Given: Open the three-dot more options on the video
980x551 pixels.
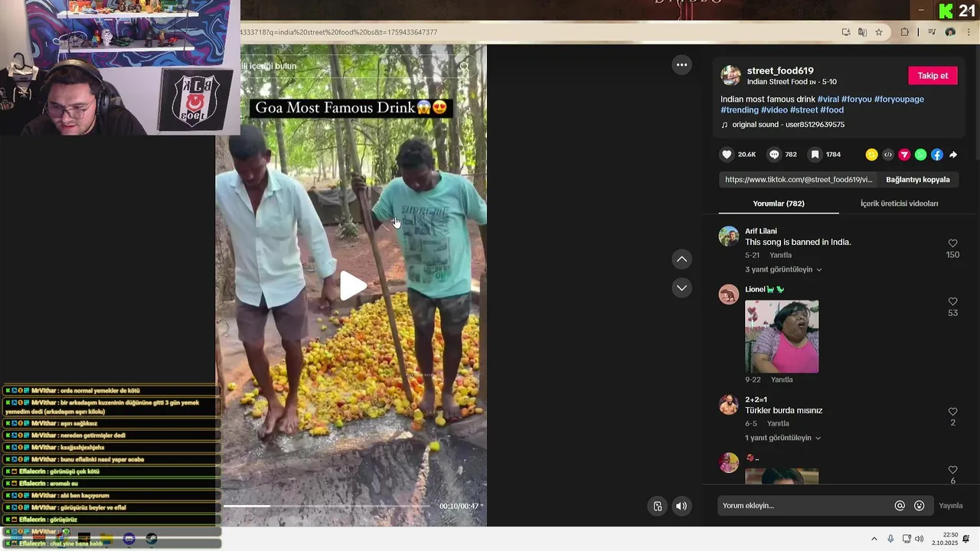Looking at the screenshot, I should click(681, 65).
